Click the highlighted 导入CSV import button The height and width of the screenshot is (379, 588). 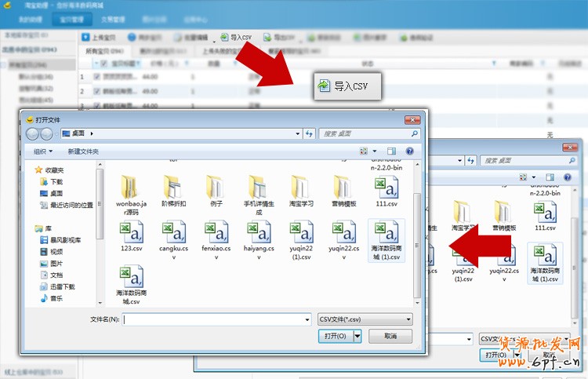coord(347,86)
